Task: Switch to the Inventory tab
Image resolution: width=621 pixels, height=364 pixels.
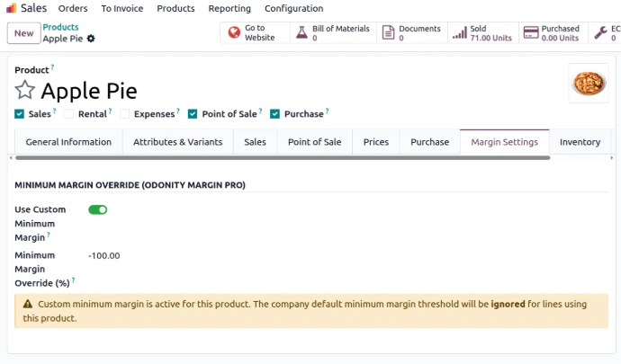Action: point(580,142)
